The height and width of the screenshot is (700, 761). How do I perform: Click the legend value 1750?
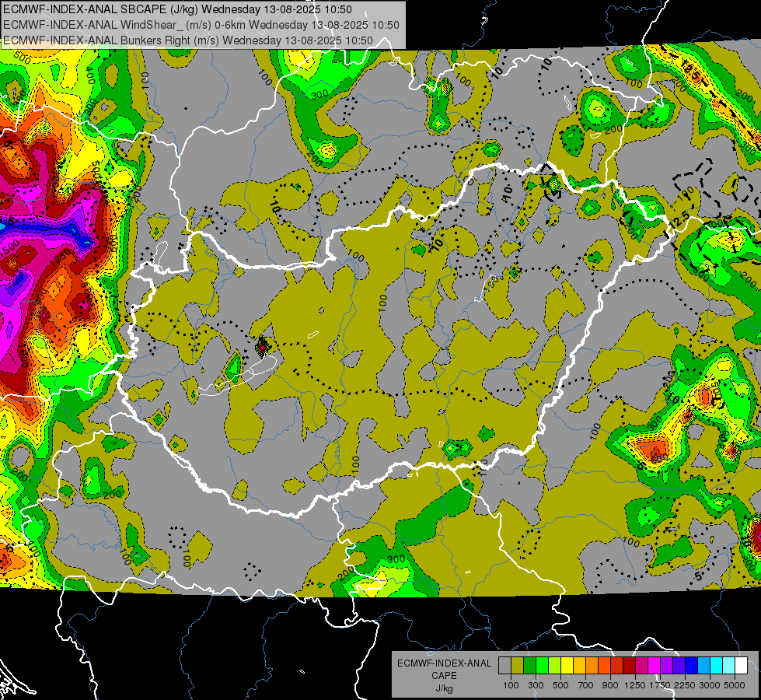[x=660, y=685]
